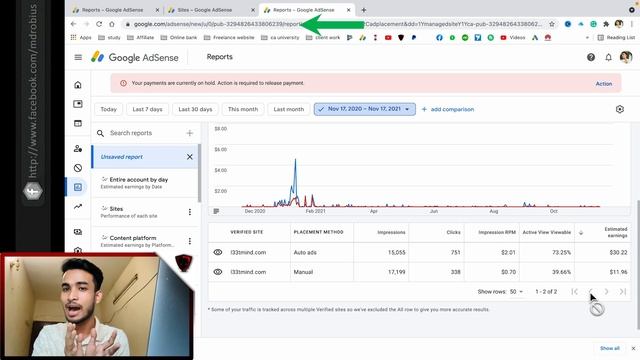This screenshot has width=640, height=360.
Task: Select Last 30 days filter
Action: click(x=195, y=109)
